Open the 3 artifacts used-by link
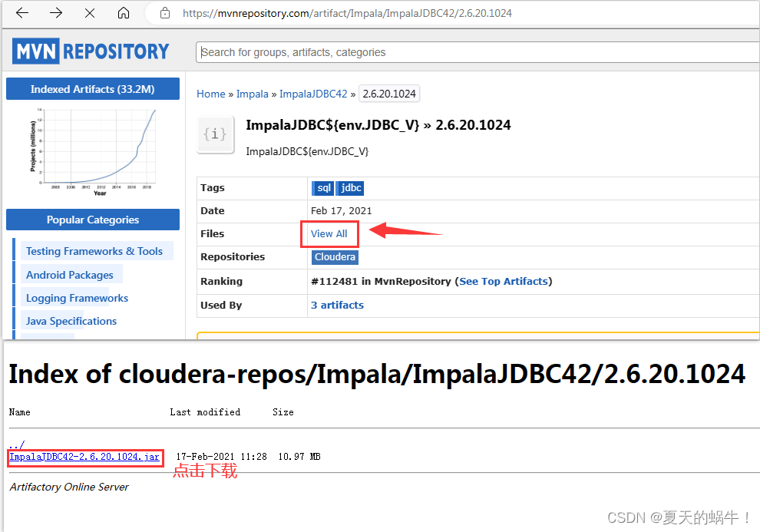The image size is (760, 532). pos(337,306)
